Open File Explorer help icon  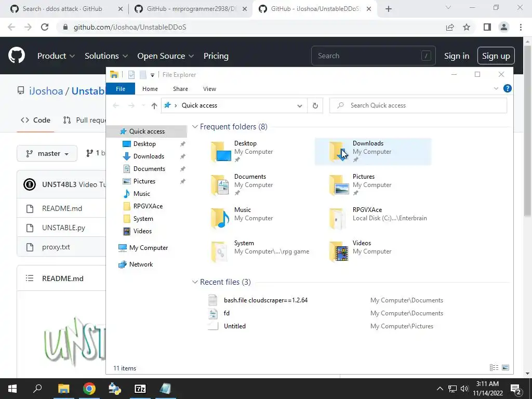[x=507, y=88]
